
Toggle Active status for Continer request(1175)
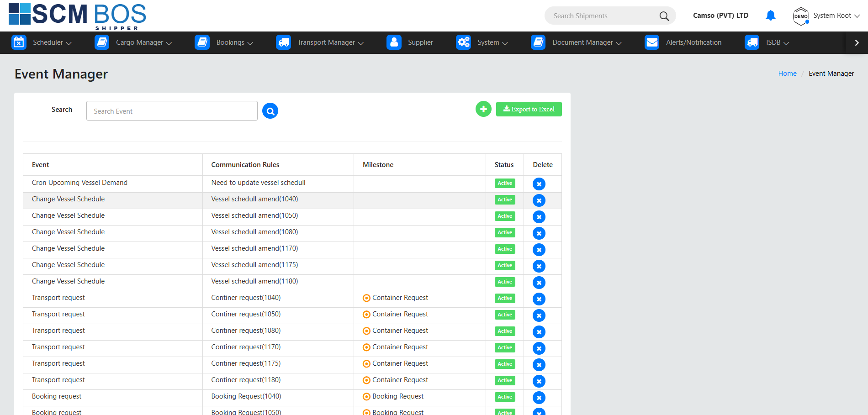(x=505, y=364)
